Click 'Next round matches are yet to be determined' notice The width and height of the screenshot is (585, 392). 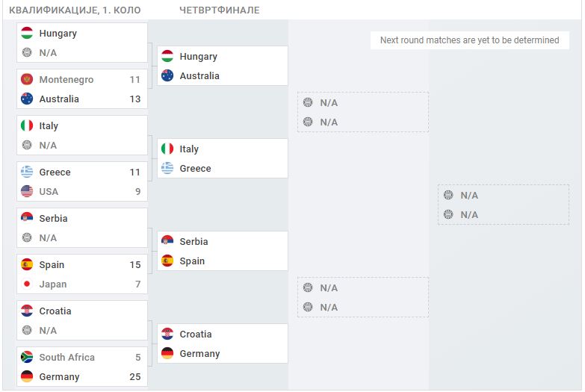click(x=470, y=40)
